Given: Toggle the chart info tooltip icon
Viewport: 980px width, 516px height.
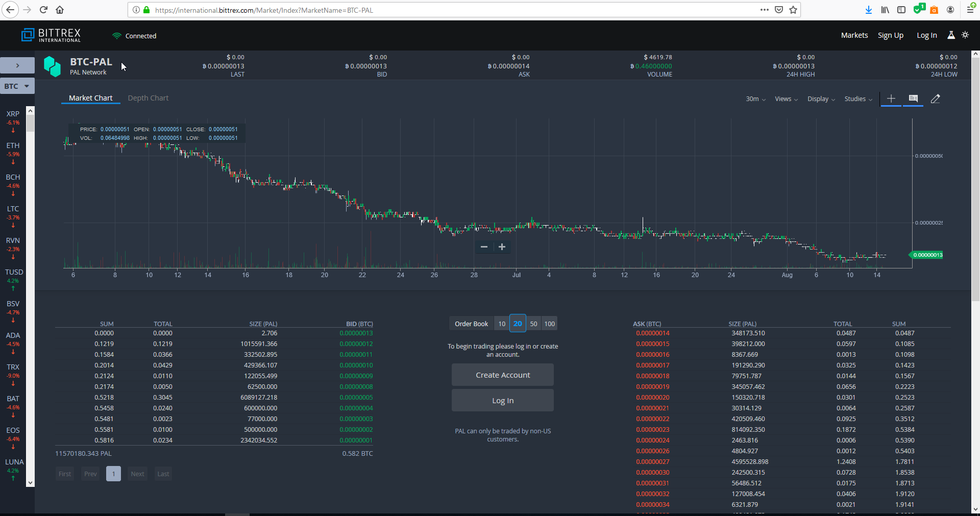Looking at the screenshot, I should coord(913,99).
